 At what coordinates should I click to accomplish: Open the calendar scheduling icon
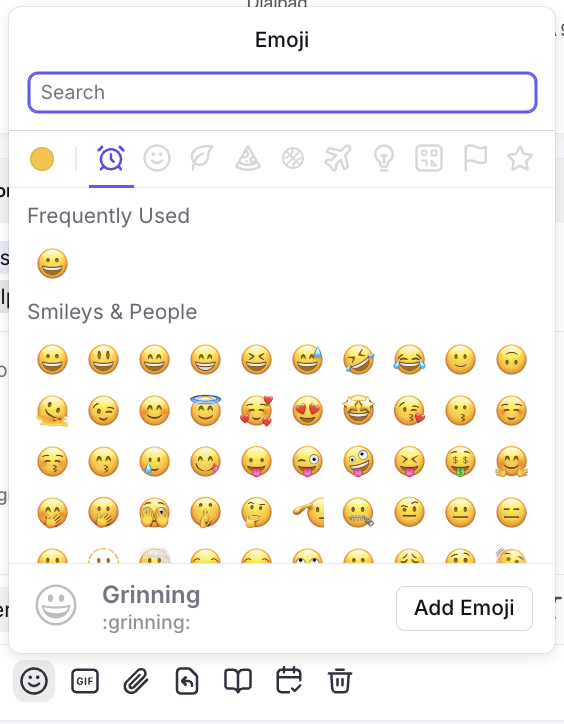289,681
